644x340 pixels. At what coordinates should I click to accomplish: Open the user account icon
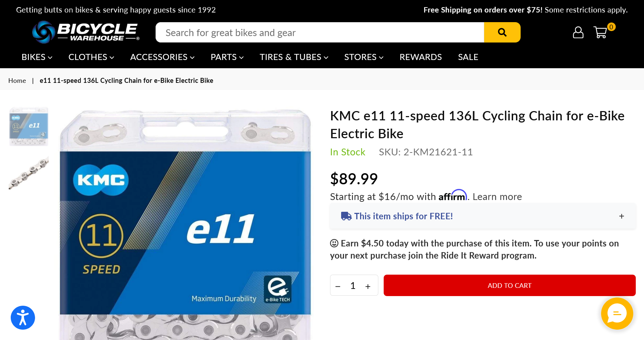click(578, 32)
